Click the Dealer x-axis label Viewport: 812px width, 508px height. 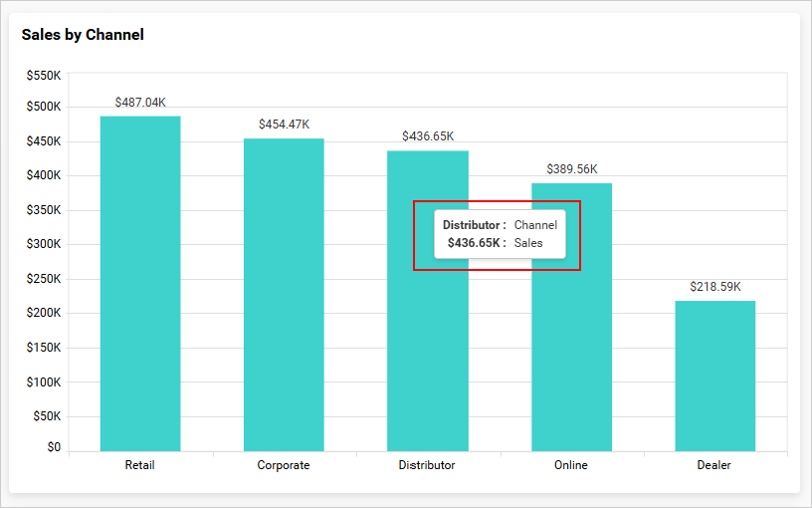[x=714, y=465]
